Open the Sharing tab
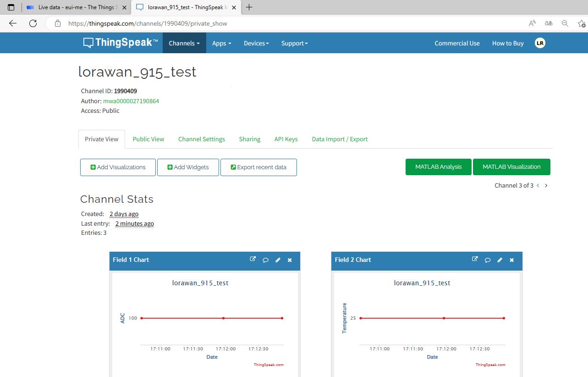Viewport: 588px width, 377px height. pos(250,139)
